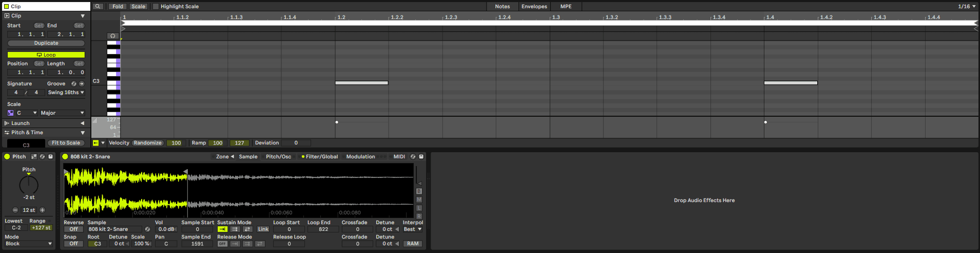Click the velocity Randomize button

click(x=147, y=143)
